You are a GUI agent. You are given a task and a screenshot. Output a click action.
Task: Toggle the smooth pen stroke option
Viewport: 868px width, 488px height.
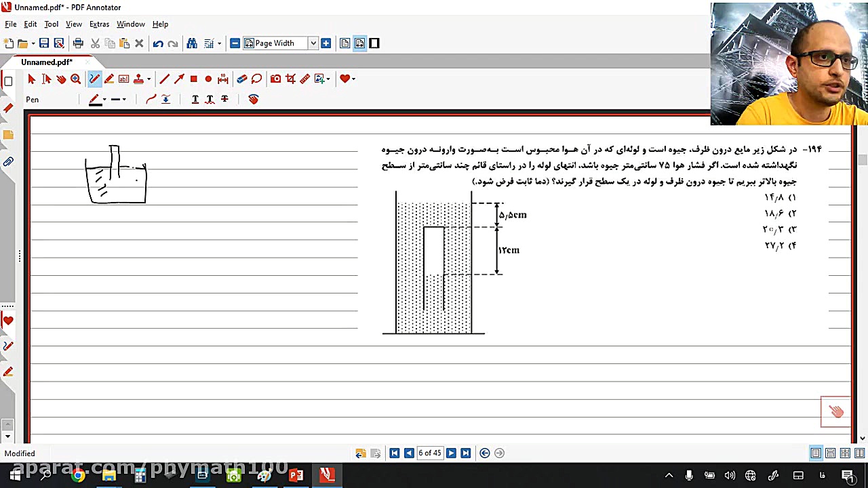tap(151, 100)
